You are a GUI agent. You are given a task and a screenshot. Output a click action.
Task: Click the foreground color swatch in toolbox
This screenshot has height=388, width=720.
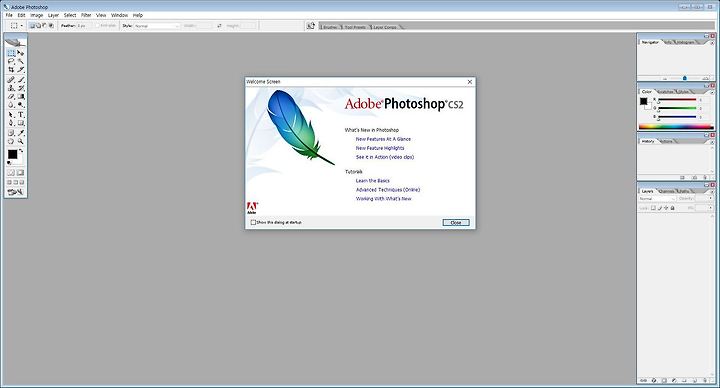12,154
